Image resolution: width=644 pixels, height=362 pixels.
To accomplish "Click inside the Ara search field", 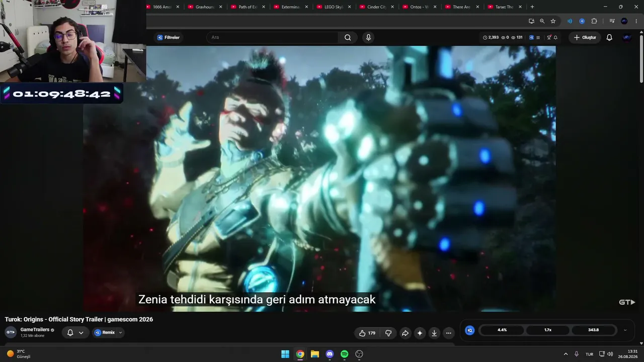I will pos(272,37).
